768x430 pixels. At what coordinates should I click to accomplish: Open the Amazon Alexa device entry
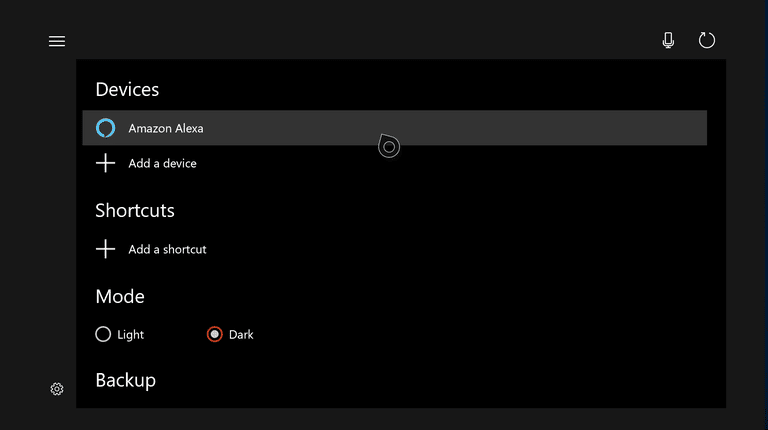394,128
